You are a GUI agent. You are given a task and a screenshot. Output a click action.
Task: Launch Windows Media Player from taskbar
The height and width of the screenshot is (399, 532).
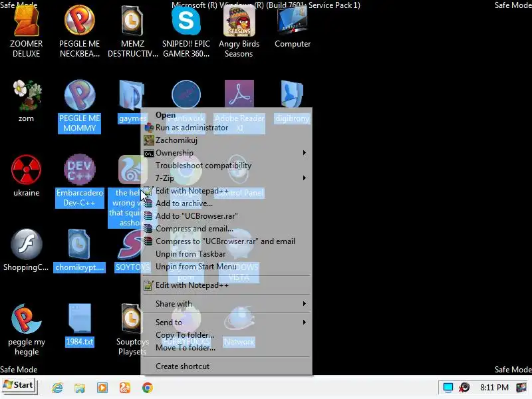pyautogui.click(x=102, y=388)
